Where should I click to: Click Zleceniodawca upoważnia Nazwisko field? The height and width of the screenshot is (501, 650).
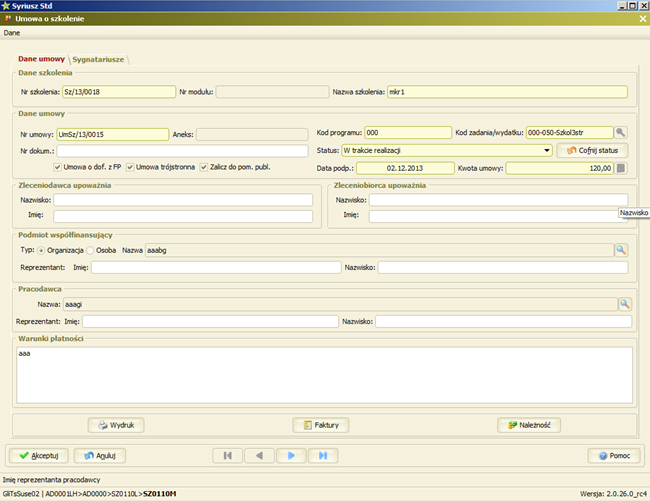click(x=183, y=200)
